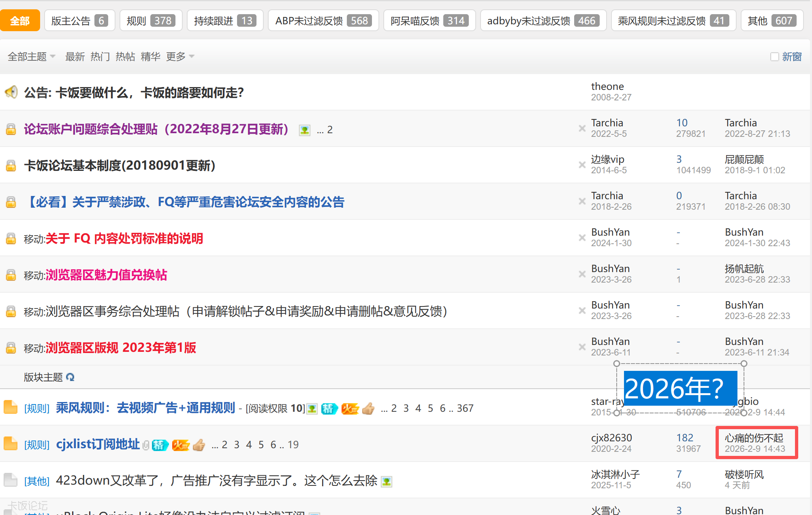The image size is (812, 515).
Task: Enable the 新窗 checkbox
Action: [774, 57]
